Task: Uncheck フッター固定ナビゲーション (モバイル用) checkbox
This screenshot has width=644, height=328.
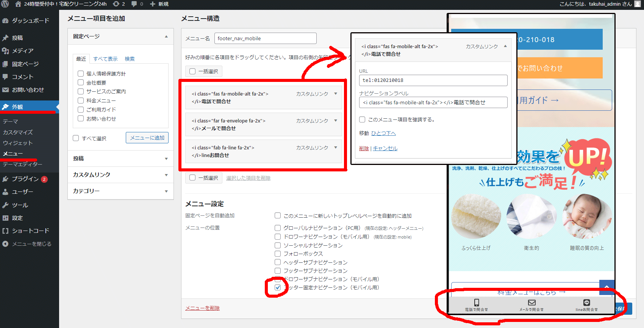Action: (x=278, y=287)
